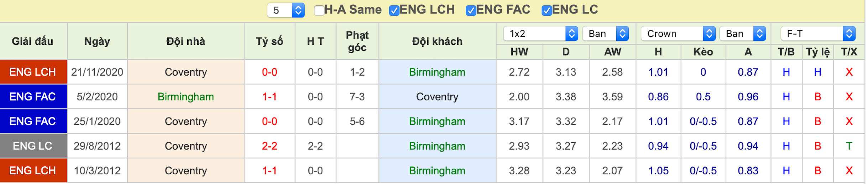
Task: Click the green T result in T/X column
Action: point(849,146)
